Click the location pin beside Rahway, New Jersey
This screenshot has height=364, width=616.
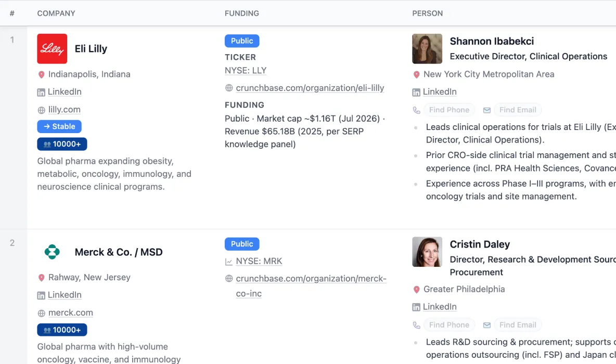41,278
